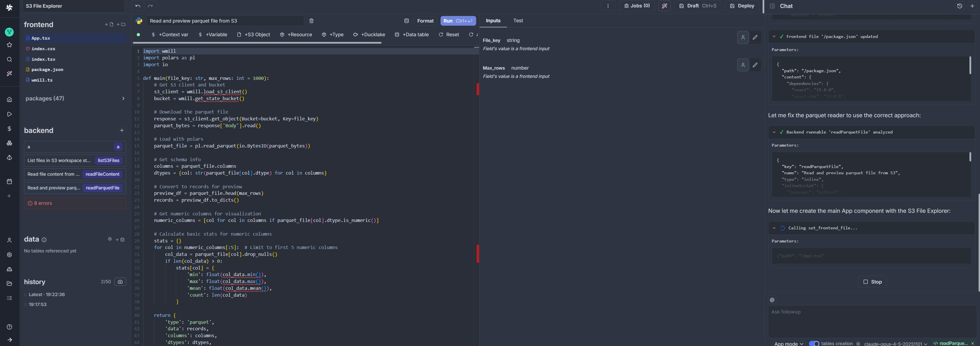Click the AI magic wand icon in top bar
Screen dimensions: 980x346
click(664, 6)
